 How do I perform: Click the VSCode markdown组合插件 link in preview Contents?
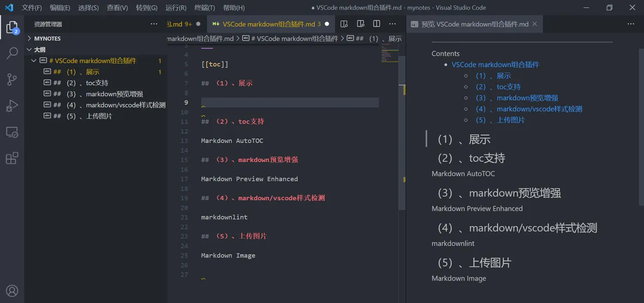pos(496,64)
